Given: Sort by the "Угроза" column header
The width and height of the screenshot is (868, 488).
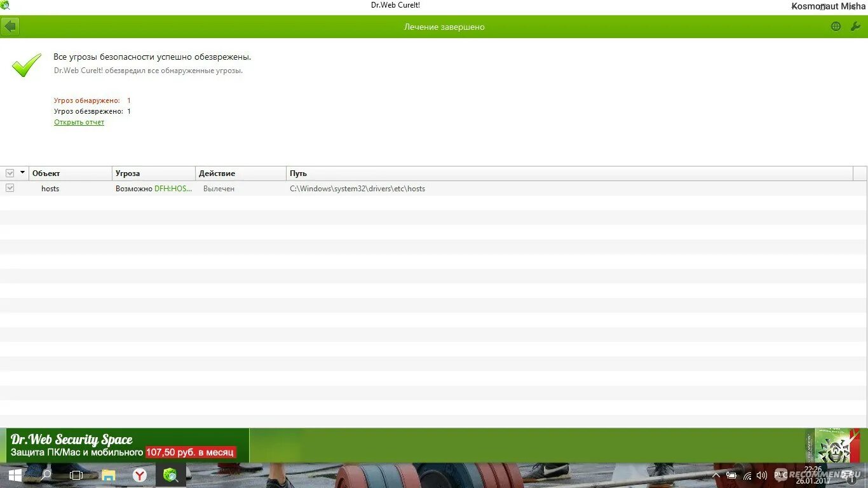Looking at the screenshot, I should coord(154,173).
